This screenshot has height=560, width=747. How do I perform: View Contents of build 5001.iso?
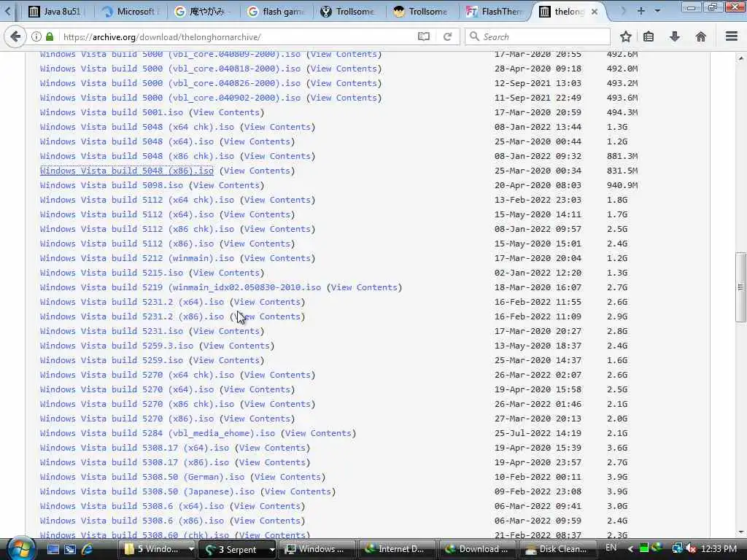click(x=226, y=112)
